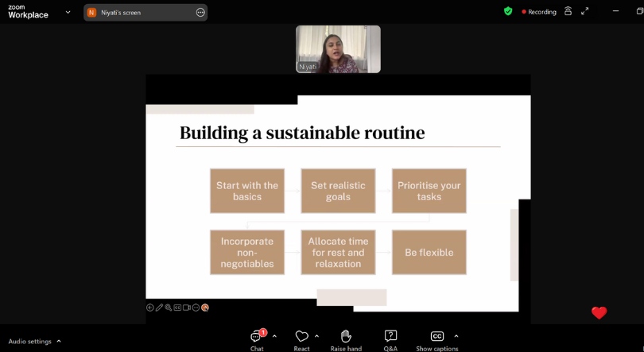Click Niyati's video thumbnail

pos(338,49)
